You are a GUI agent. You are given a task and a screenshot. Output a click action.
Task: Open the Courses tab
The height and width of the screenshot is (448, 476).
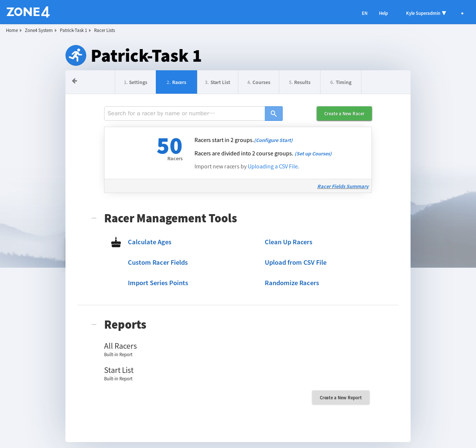pyautogui.click(x=259, y=83)
